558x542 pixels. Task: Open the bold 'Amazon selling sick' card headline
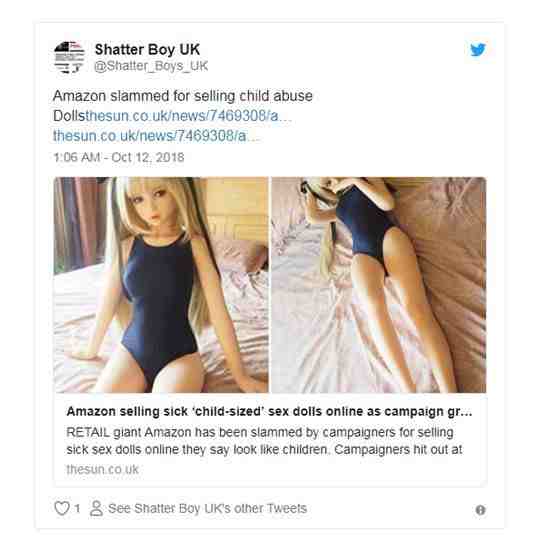tap(269, 411)
